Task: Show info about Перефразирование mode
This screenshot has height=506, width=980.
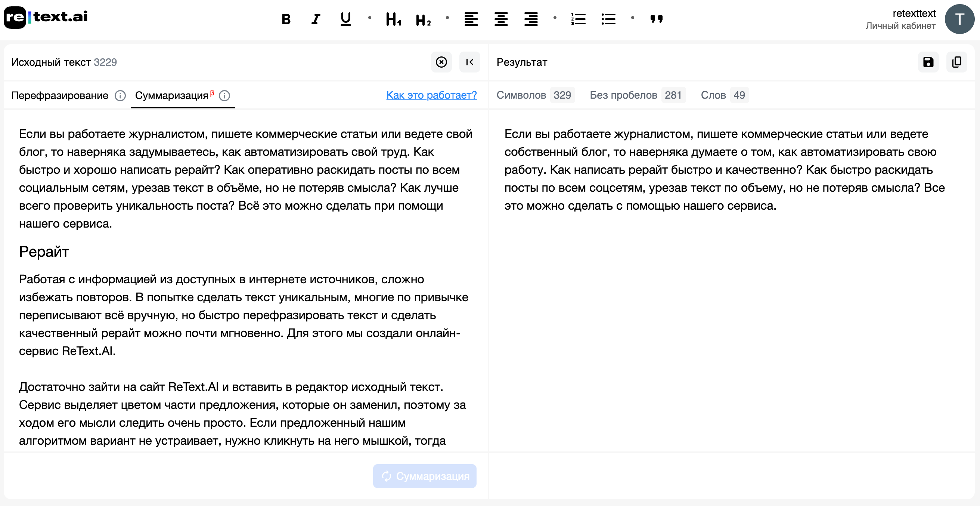Action: pyautogui.click(x=120, y=96)
